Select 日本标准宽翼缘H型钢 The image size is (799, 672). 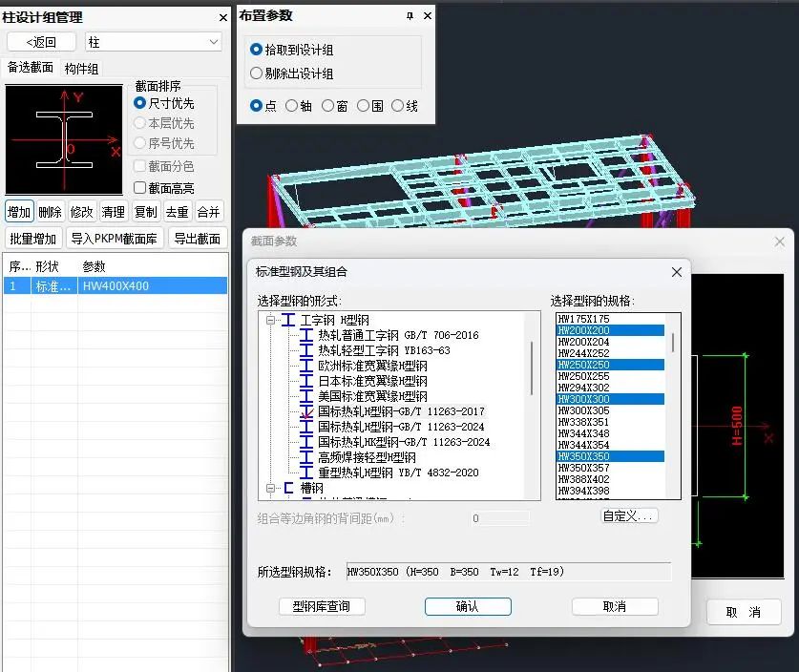tap(372, 381)
